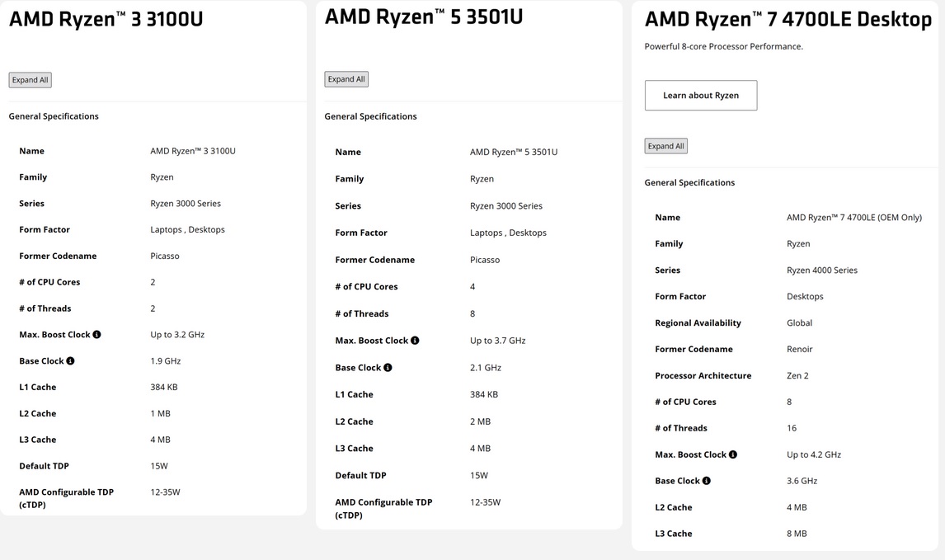Click 'Global' regional availability value
Viewport: 945px width, 560px height.
coord(799,323)
